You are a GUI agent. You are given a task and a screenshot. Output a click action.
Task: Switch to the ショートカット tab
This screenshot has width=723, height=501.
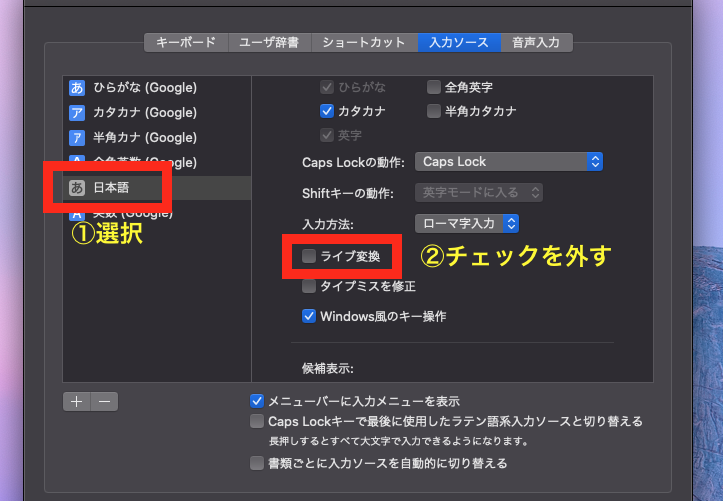(x=364, y=42)
